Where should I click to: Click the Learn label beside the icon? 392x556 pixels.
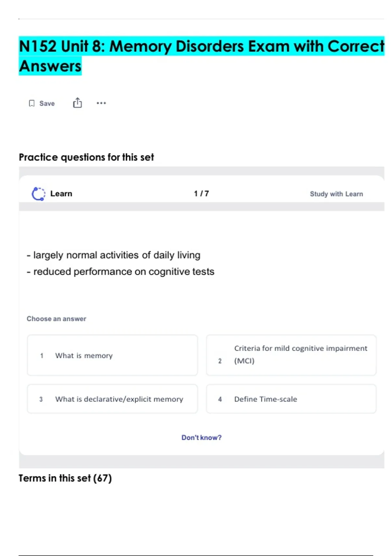coord(61,194)
